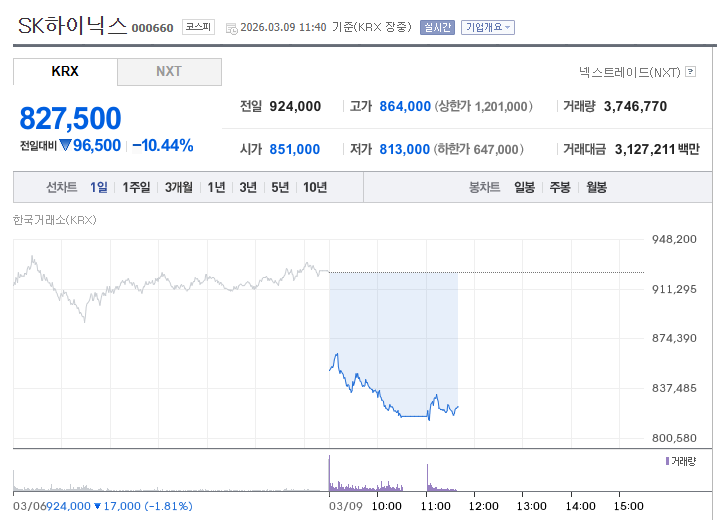This screenshot has width=717, height=520.
Task: Click the 911,295 y-axis label
Action: [x=674, y=289]
